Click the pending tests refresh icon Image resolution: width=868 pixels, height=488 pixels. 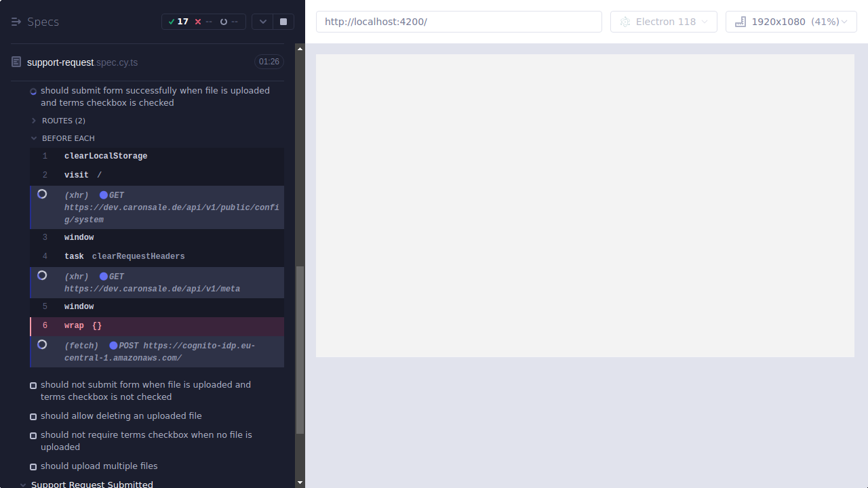pos(223,21)
